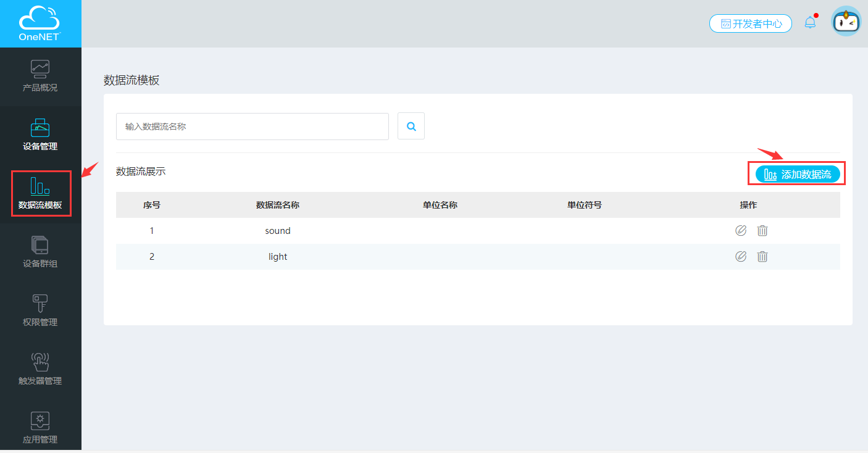Click the 'light' data stream name
The height and width of the screenshot is (453, 868).
pos(278,257)
